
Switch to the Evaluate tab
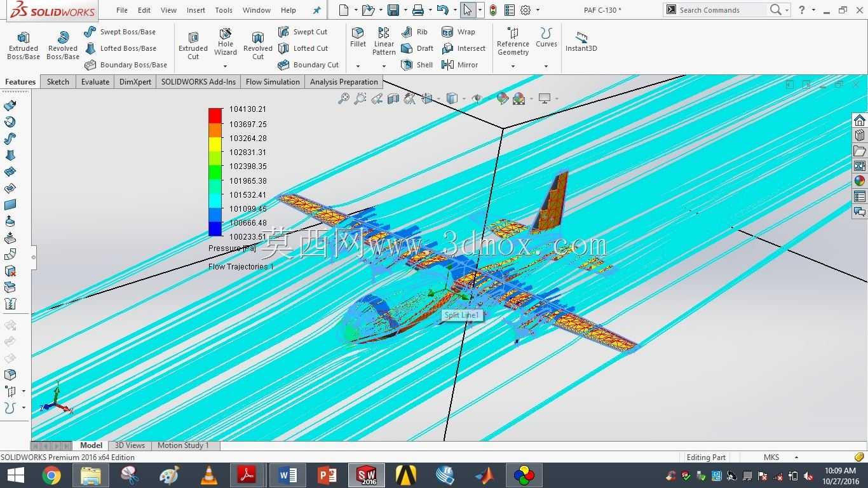pyautogui.click(x=95, y=82)
